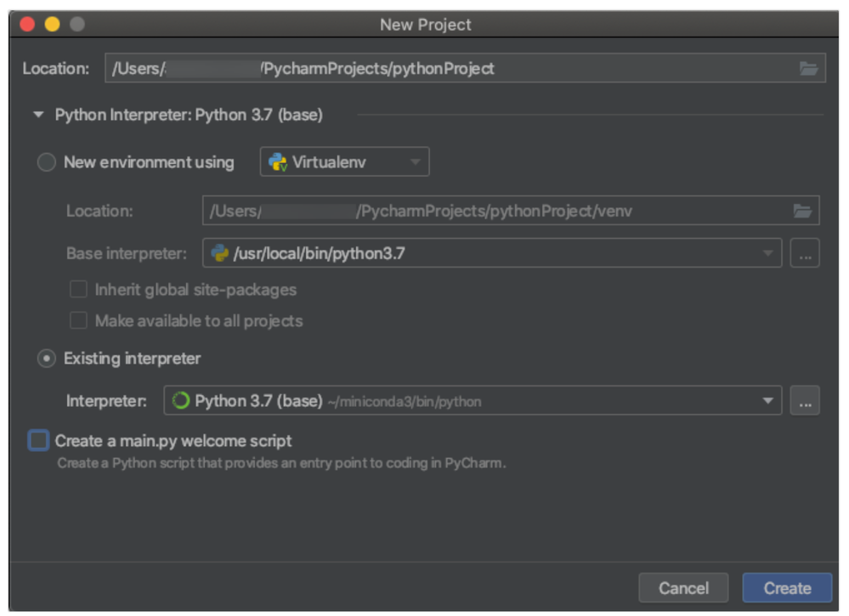This screenshot has width=849, height=616.
Task: Enable Create a main.py welcome script
Action: click(x=39, y=441)
